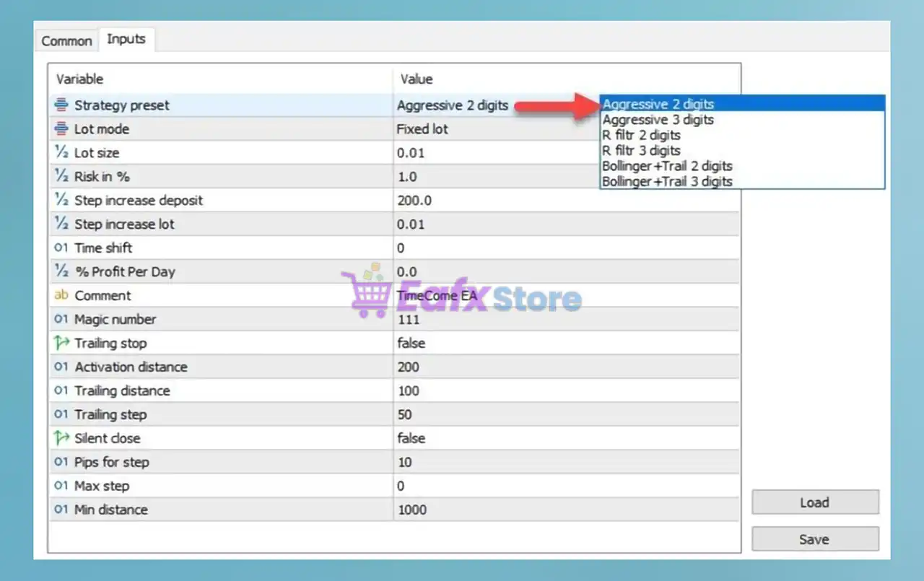Open the Lot mode 'Fixed lot' value dropdown

click(x=566, y=129)
